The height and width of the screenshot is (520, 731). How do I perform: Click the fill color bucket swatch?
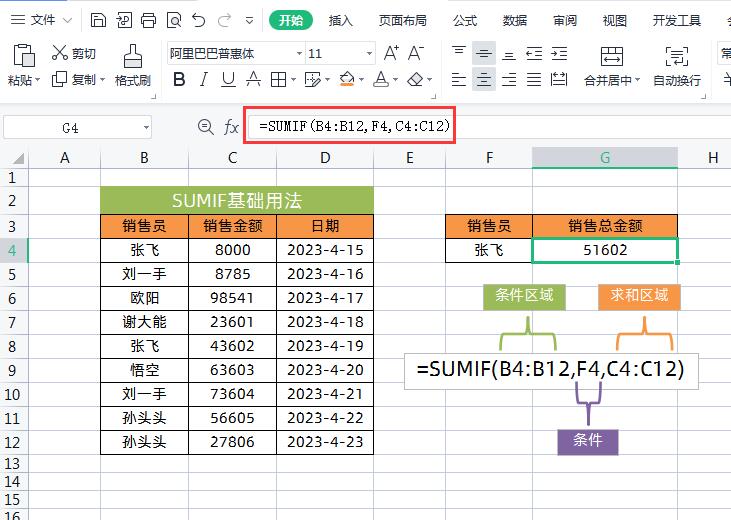click(347, 80)
